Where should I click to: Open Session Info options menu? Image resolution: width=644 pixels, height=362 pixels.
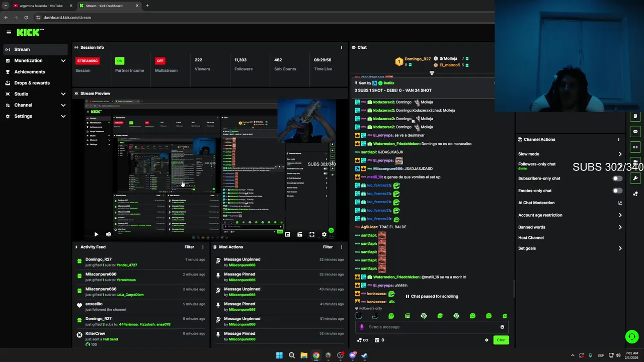click(342, 47)
